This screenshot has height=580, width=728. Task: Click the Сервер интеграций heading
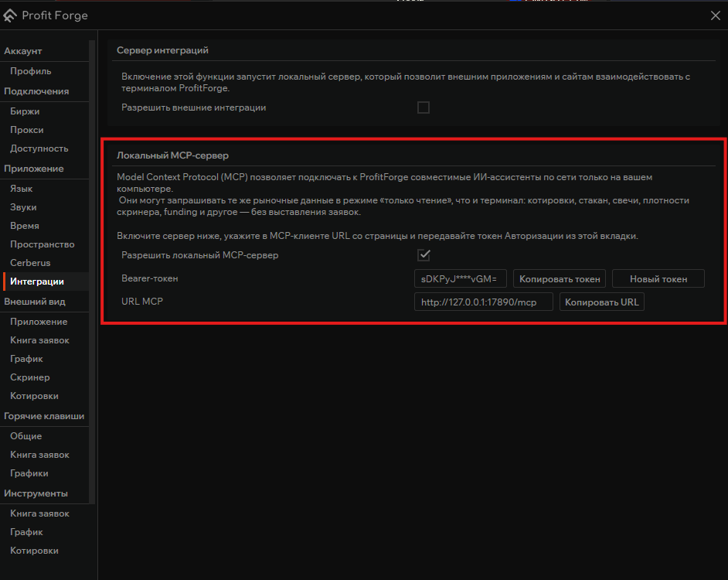162,50
